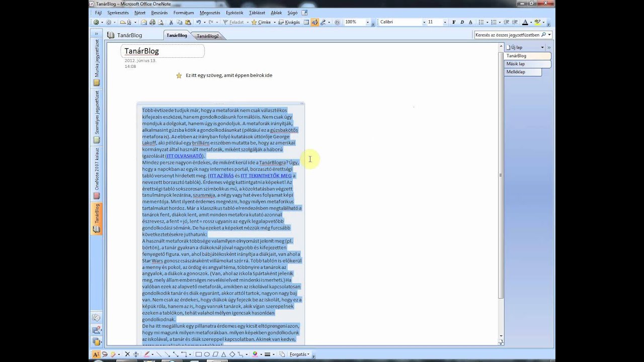Select the triangle shape tool
The height and width of the screenshot is (362, 644).
pos(223,354)
